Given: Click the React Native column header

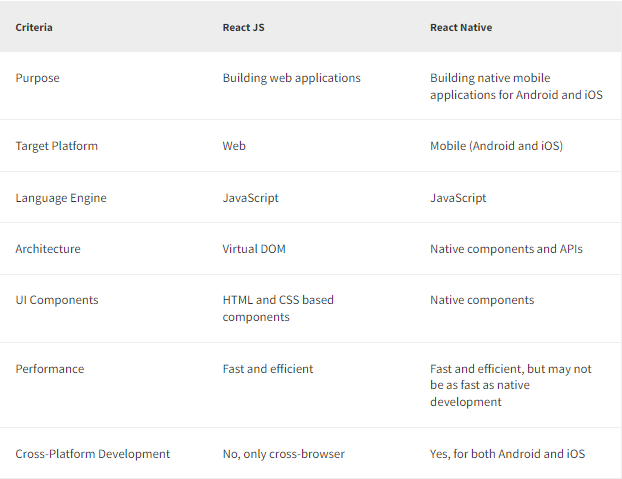Looking at the screenshot, I should (x=461, y=27).
